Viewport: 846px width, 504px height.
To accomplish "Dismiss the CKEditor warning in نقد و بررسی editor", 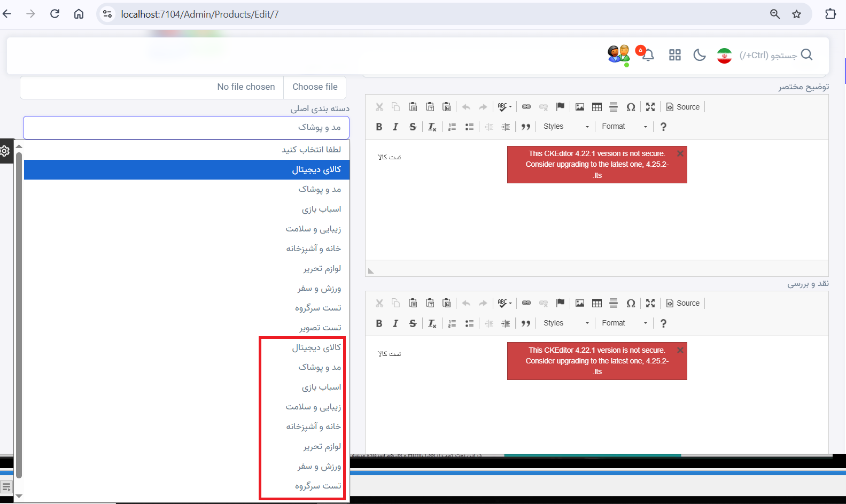I will (680, 350).
